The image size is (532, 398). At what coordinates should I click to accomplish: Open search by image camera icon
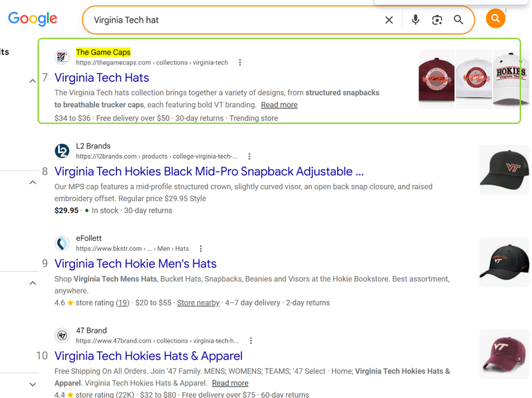[x=437, y=20]
